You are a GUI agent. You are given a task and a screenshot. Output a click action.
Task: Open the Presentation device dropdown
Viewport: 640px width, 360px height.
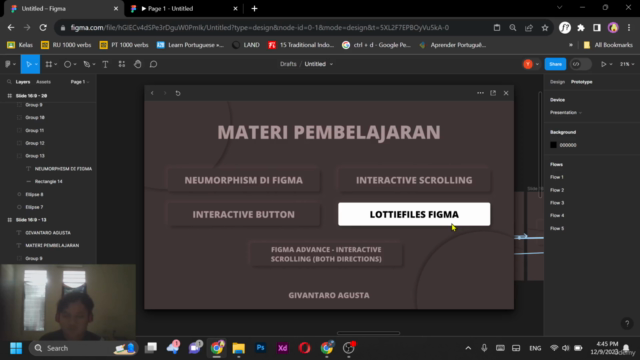tap(566, 112)
